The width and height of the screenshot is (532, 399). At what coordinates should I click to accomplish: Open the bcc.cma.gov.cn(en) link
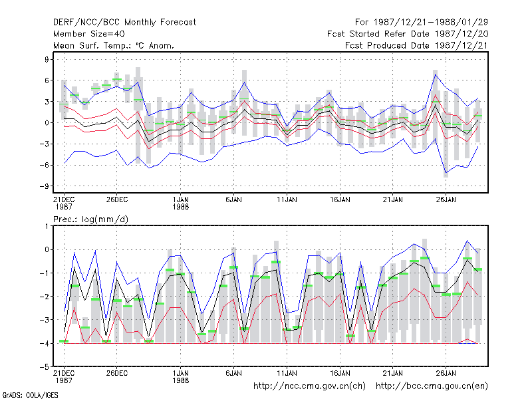pos(432,386)
